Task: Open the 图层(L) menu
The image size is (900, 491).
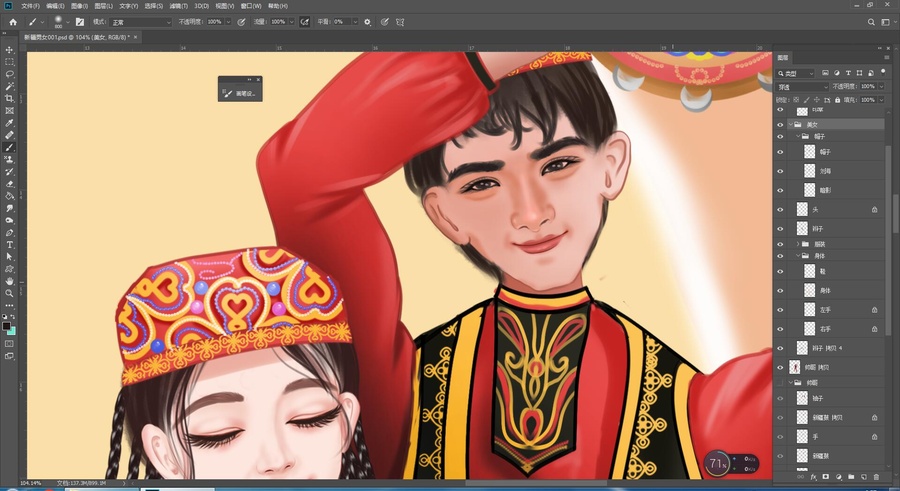Action: [x=104, y=6]
